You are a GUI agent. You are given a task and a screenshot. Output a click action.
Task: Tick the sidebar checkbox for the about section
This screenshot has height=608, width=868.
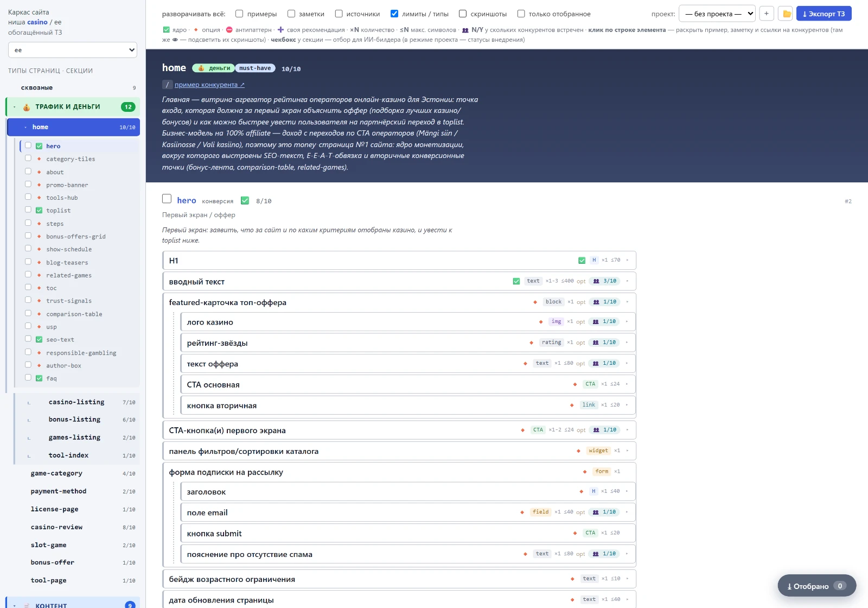(28, 172)
